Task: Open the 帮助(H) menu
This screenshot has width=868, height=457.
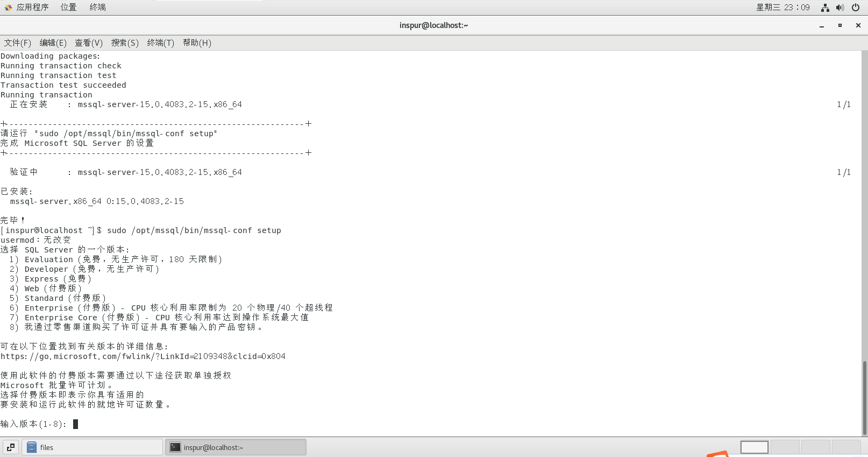Action: (197, 43)
